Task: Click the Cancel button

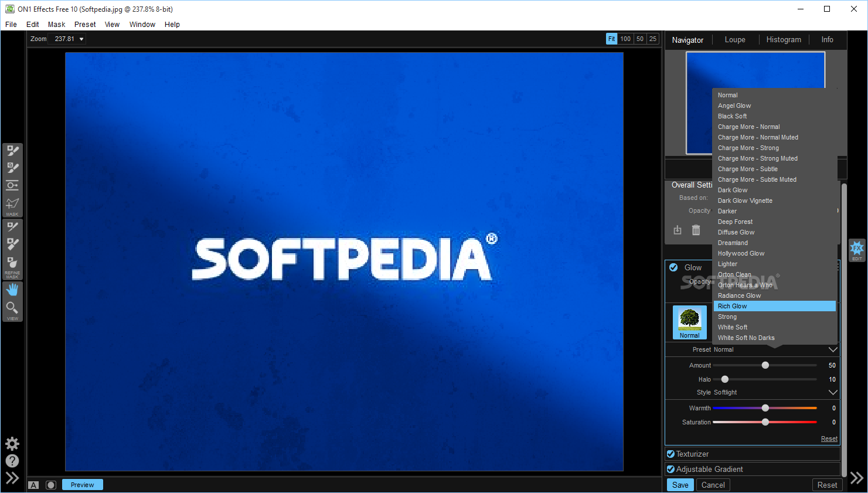Action: (713, 485)
